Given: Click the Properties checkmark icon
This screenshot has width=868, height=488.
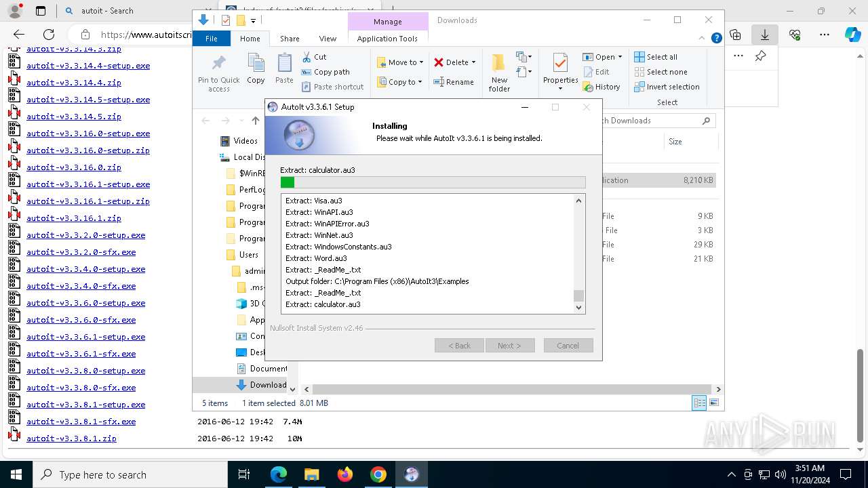Looking at the screenshot, I should (560, 64).
